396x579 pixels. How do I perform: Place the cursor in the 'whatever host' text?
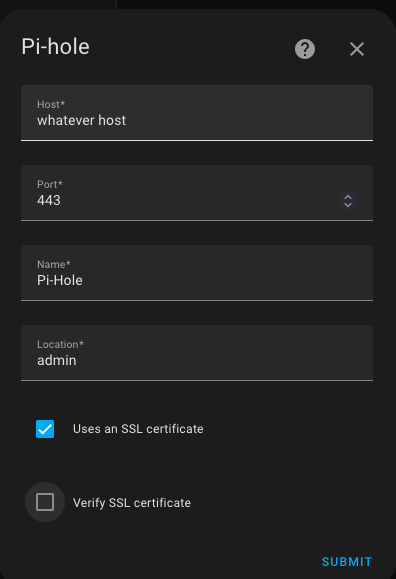click(x=81, y=120)
